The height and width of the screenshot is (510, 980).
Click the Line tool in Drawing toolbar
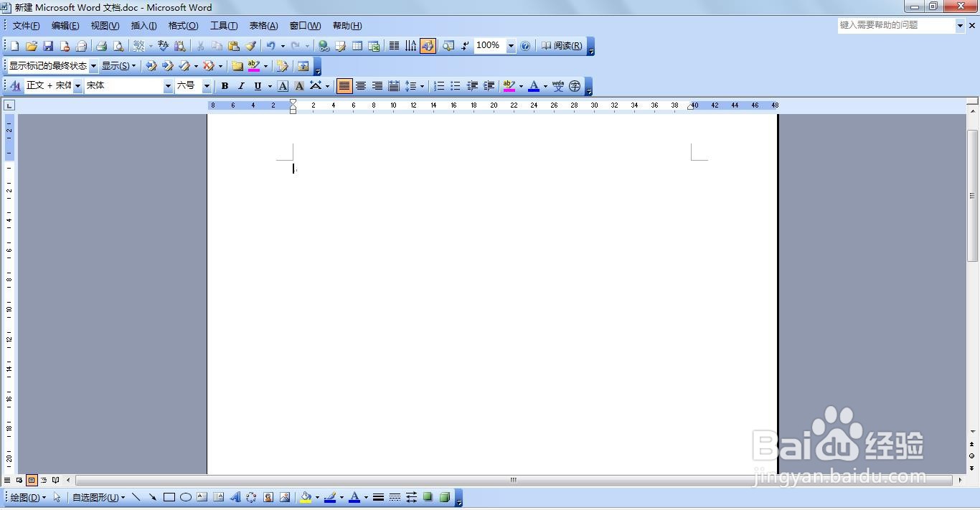point(136,497)
